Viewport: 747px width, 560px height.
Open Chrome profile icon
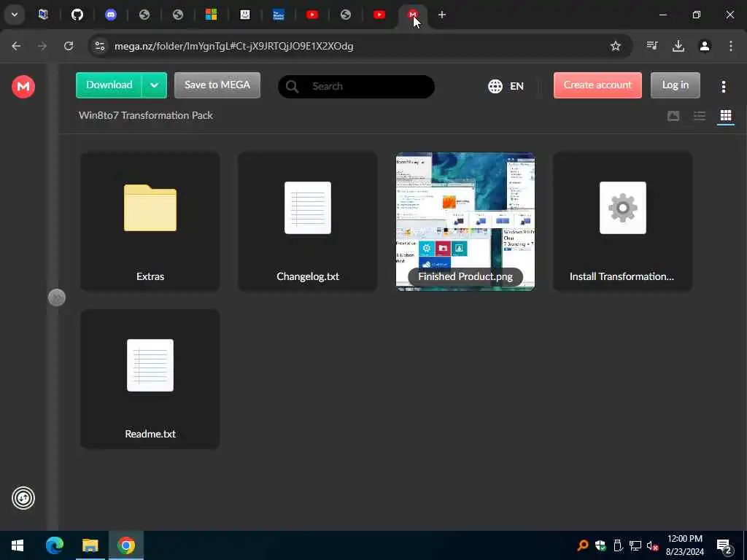(x=705, y=46)
